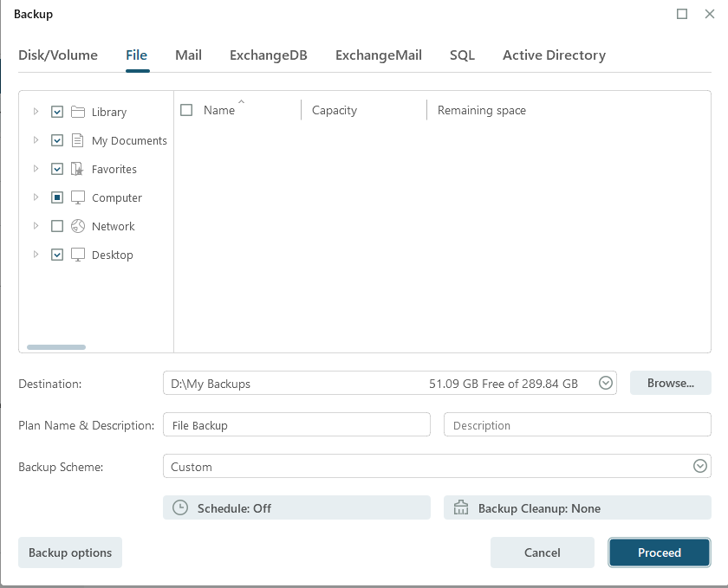Open the Backup Scheme dropdown
The width and height of the screenshot is (728, 588).
point(700,467)
